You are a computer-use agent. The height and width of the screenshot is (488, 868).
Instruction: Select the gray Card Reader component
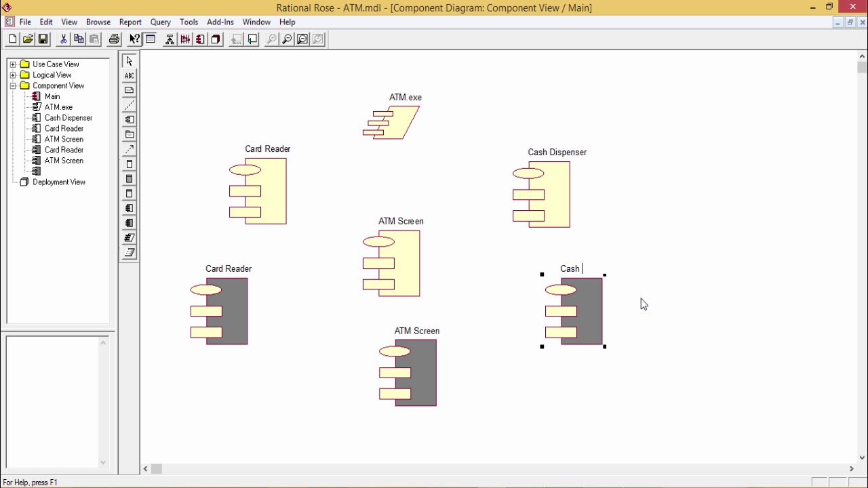tap(219, 311)
